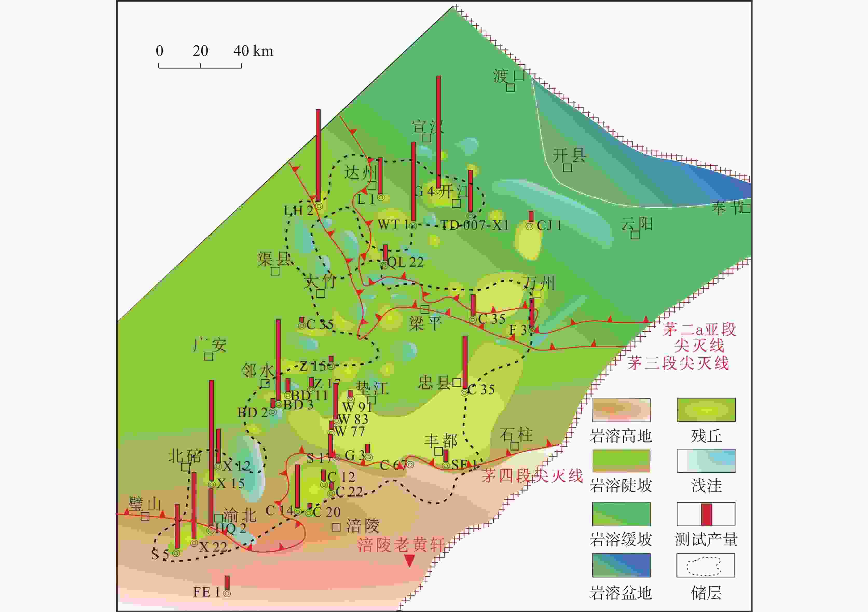Click the 茅三段尖灭线 red label
868x612 pixels.
coord(678,363)
